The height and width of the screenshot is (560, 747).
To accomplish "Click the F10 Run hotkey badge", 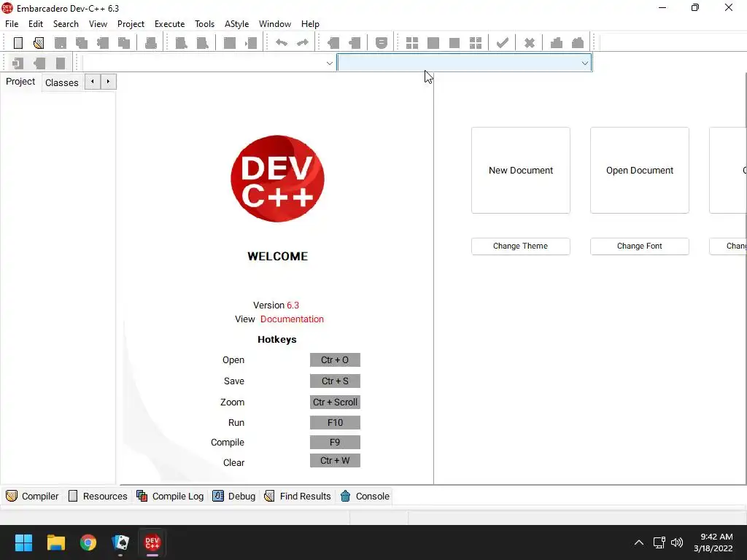I will [x=335, y=422].
